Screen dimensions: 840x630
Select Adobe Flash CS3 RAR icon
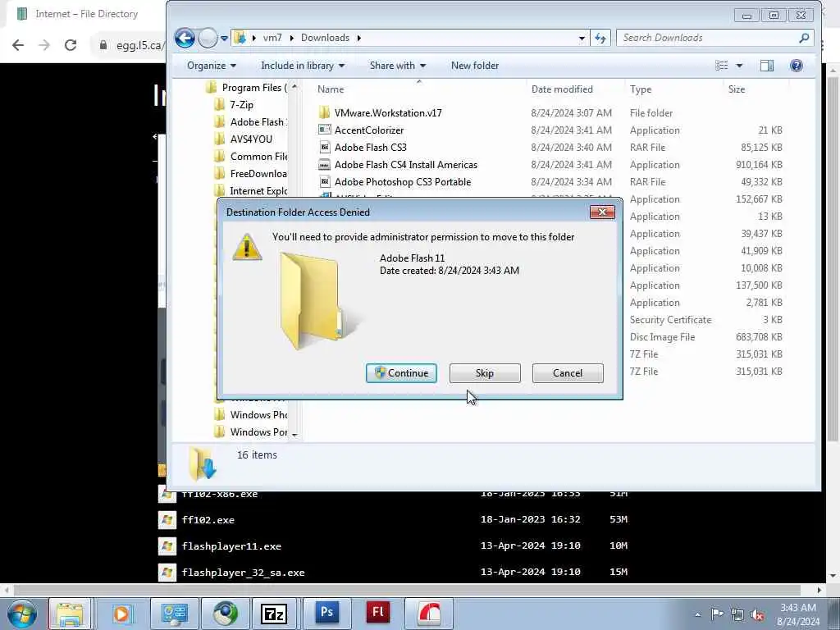tap(324, 147)
